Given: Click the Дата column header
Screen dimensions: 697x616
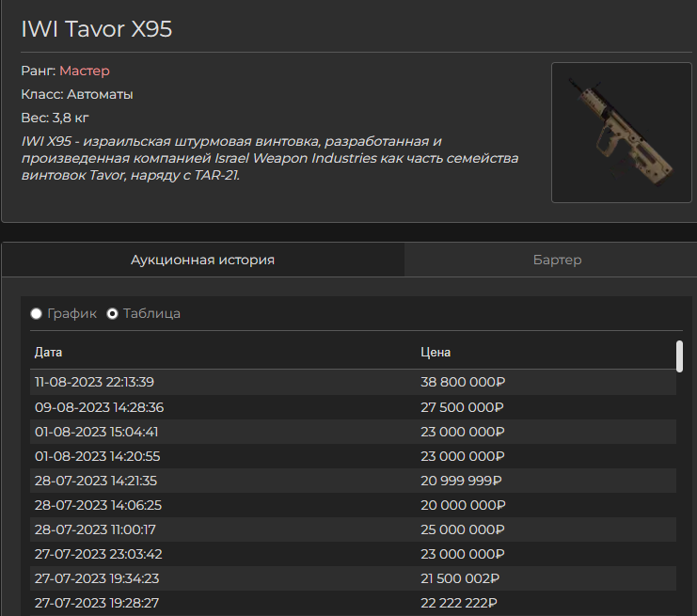Looking at the screenshot, I should (49, 353).
